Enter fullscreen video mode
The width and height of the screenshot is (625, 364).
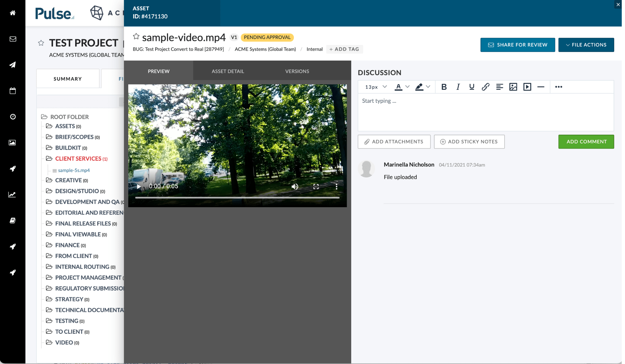pos(316,186)
